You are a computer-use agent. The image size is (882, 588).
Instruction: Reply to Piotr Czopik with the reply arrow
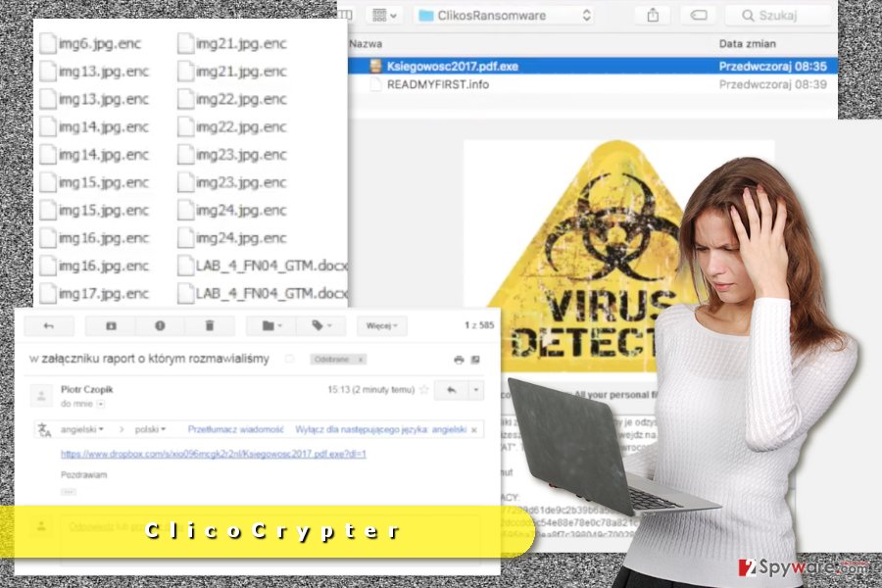pyautogui.click(x=451, y=390)
